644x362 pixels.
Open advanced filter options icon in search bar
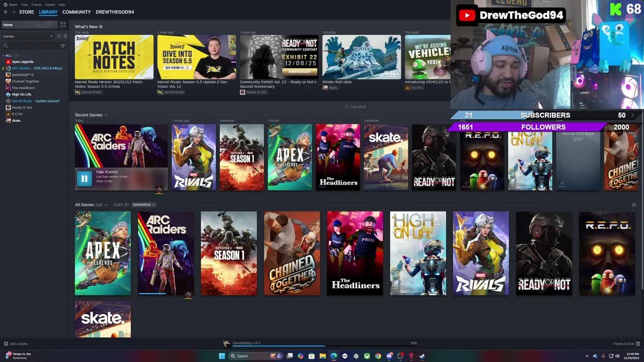tap(63, 46)
